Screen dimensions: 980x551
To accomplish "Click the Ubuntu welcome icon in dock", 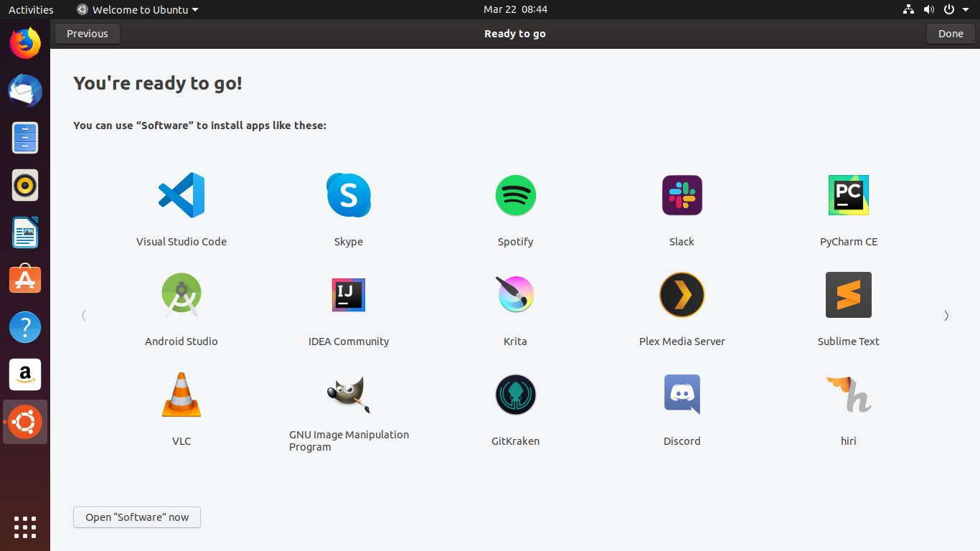I will [25, 422].
